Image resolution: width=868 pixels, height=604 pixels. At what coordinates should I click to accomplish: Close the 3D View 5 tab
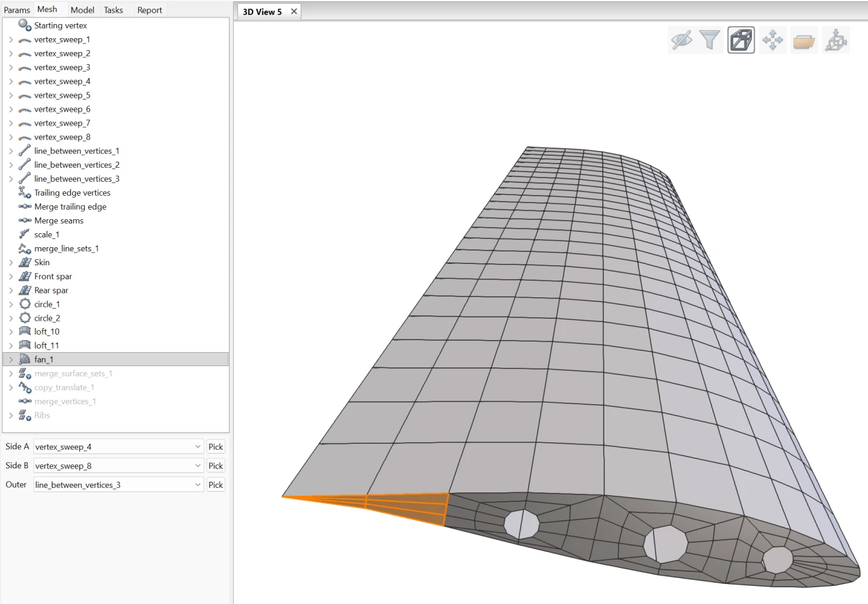[x=294, y=12]
